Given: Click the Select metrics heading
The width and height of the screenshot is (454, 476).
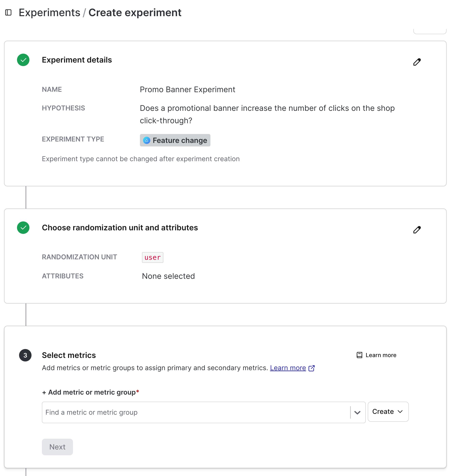Looking at the screenshot, I should pos(69,355).
